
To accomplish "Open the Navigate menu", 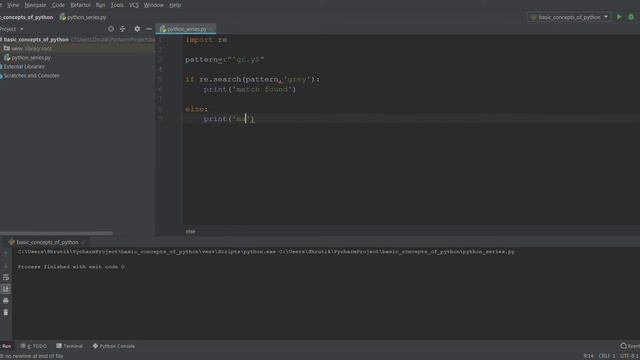I will [x=35, y=5].
